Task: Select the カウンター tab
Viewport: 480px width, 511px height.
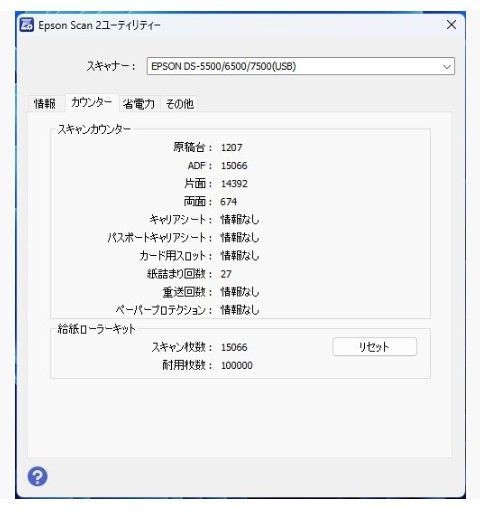Action: pyautogui.click(x=91, y=103)
